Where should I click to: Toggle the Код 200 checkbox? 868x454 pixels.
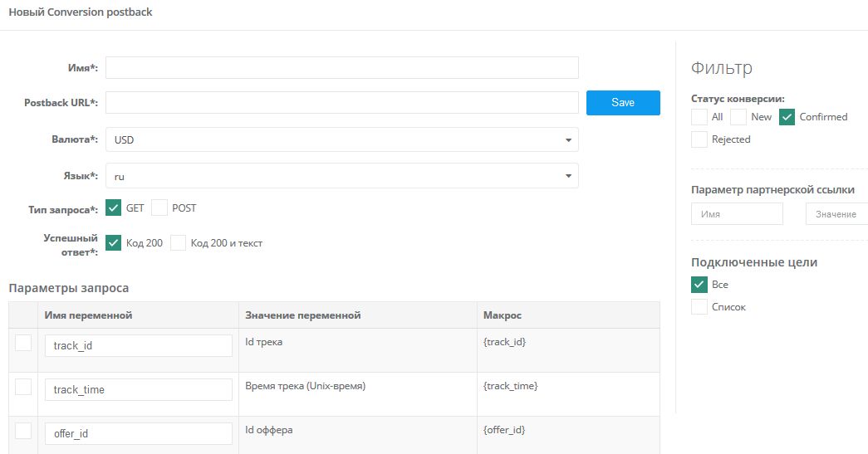[x=115, y=243]
